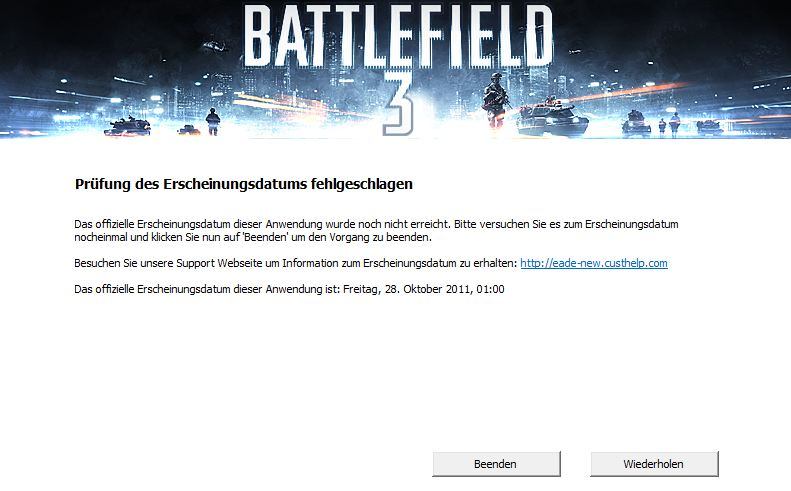Click the helicopter left of the BATTLEFIELD title
Viewport: 791px width, 491px height.
[216, 46]
